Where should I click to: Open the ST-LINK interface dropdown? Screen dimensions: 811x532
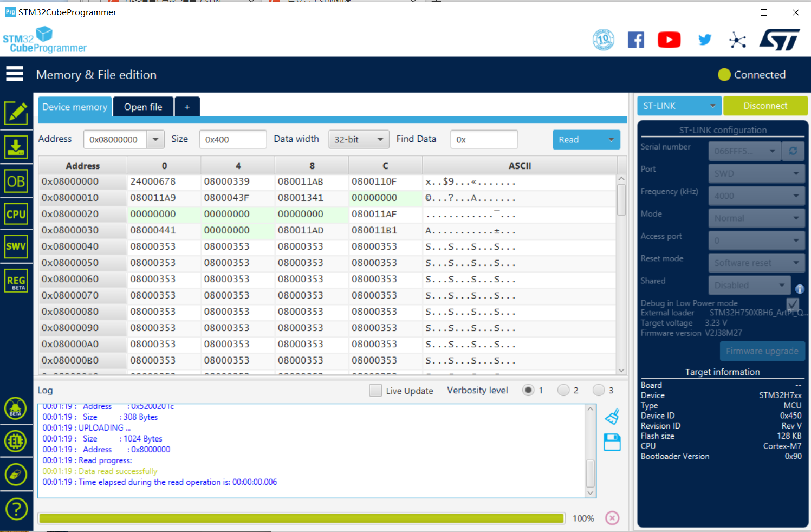pos(679,106)
